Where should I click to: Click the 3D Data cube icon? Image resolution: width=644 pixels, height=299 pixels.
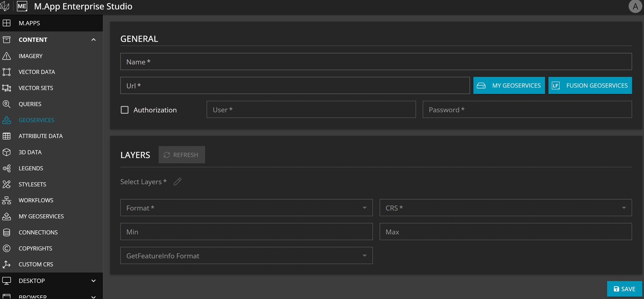pos(6,152)
